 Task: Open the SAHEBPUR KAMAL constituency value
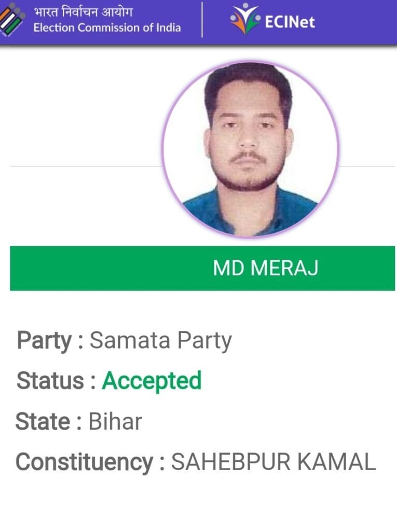click(x=273, y=462)
